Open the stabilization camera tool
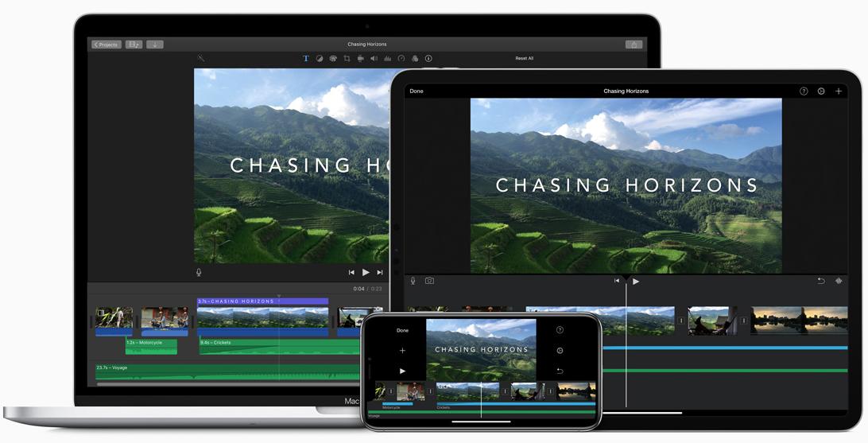This screenshot has height=443, width=868. pyautogui.click(x=360, y=58)
